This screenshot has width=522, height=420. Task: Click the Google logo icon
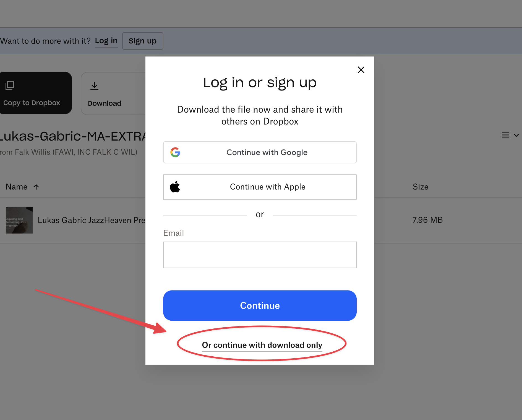coord(175,152)
